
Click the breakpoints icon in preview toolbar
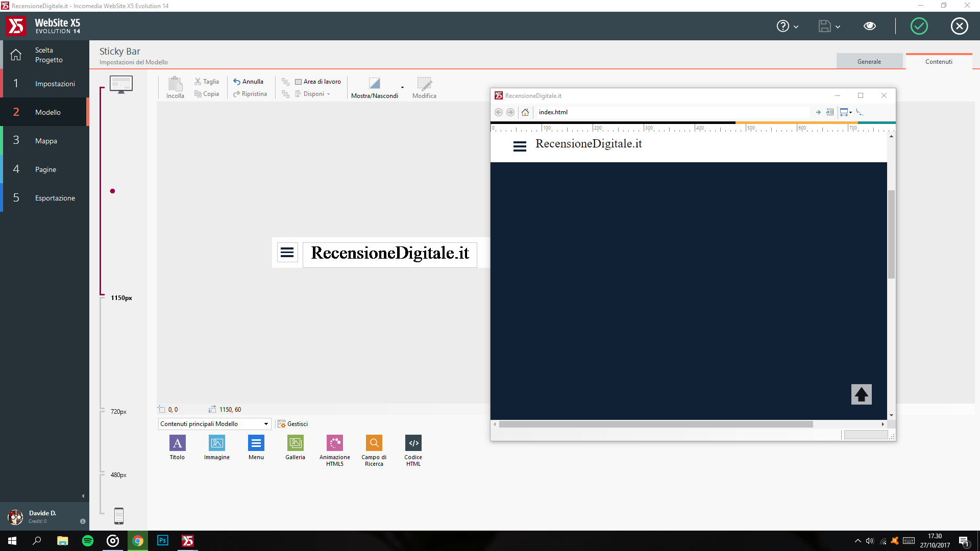860,112
